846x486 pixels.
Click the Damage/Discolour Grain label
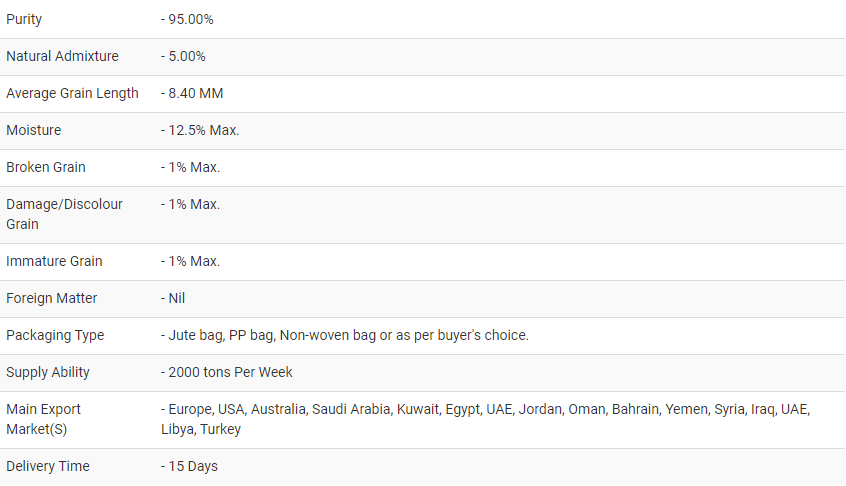pos(64,214)
